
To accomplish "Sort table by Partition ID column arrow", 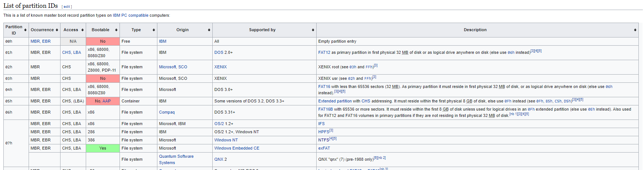I will click(25, 30).
